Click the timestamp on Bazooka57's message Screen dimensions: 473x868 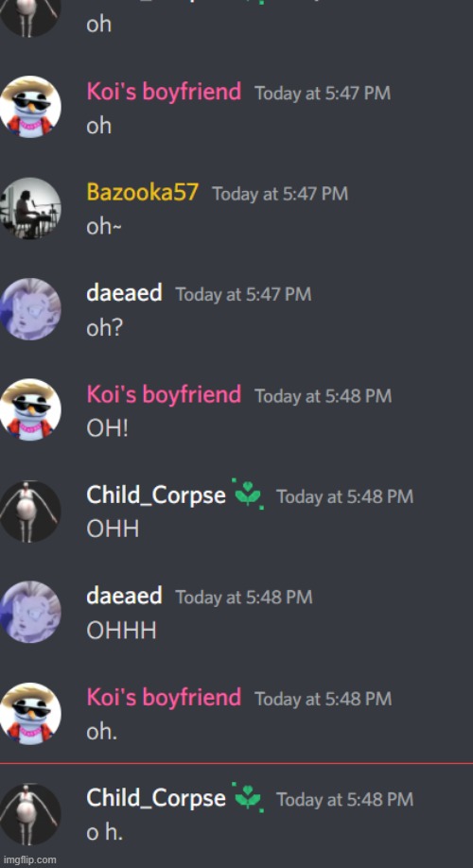point(280,194)
